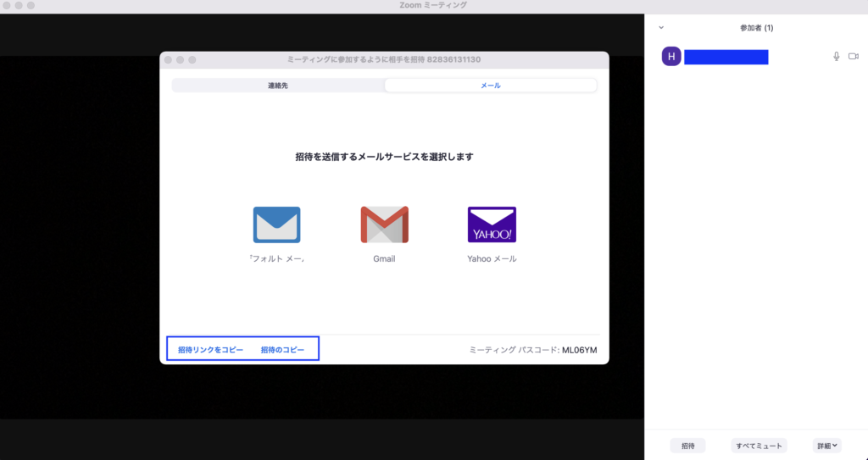Choose the default mail app envelope icon
Image resolution: width=868 pixels, height=460 pixels.
coord(276,224)
